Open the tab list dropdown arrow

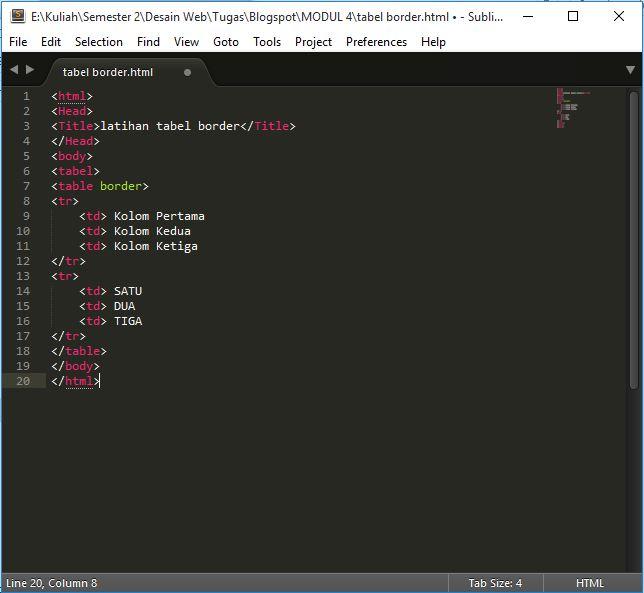point(630,70)
